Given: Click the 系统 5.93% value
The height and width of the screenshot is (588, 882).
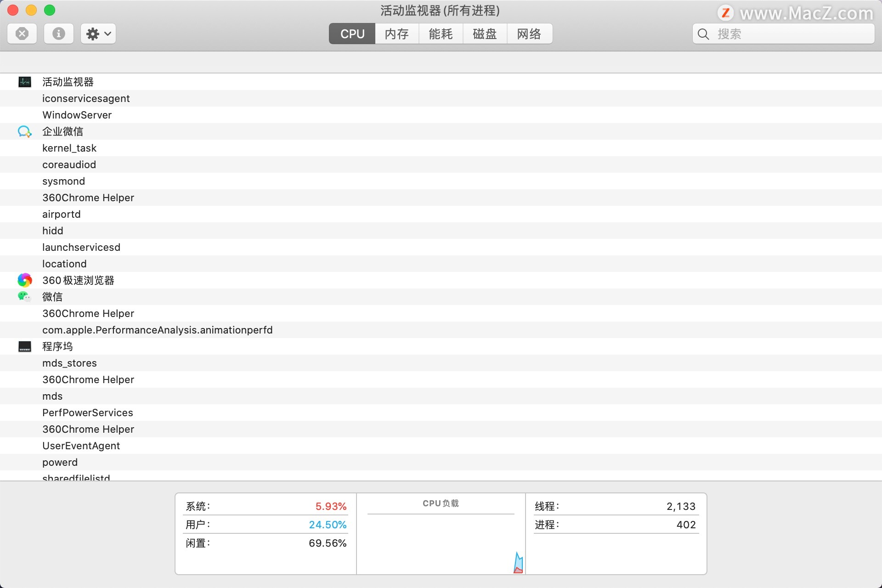Looking at the screenshot, I should pos(331,506).
